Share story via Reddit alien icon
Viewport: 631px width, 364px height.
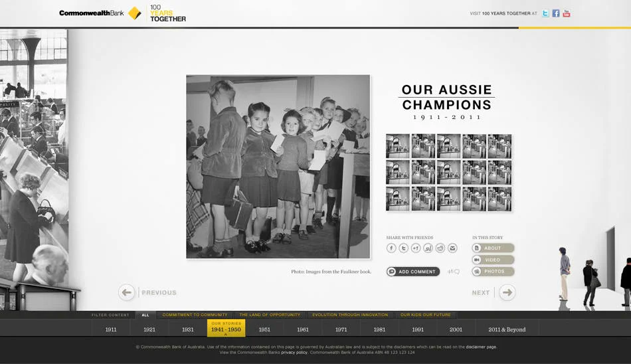coord(440,248)
